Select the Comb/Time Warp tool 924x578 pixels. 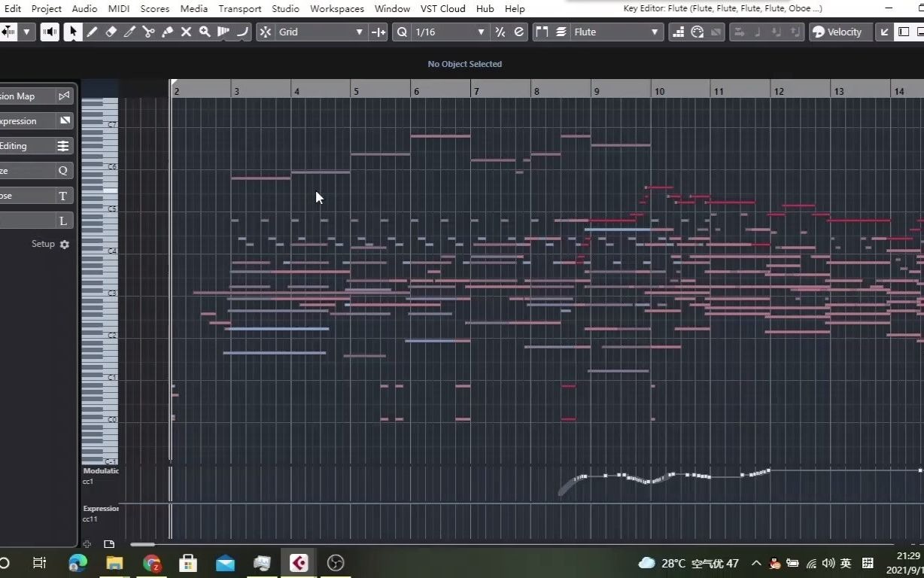pos(223,32)
